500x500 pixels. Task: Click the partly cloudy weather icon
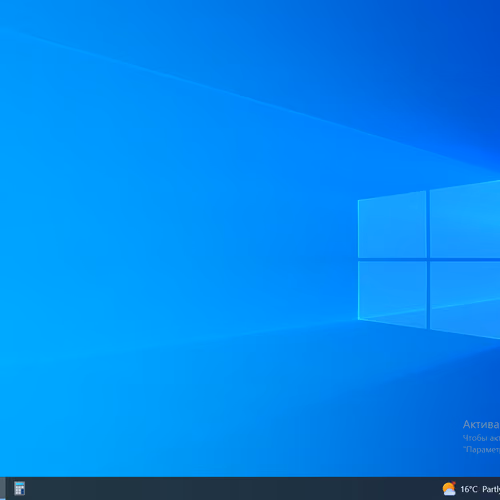pyautogui.click(x=449, y=489)
